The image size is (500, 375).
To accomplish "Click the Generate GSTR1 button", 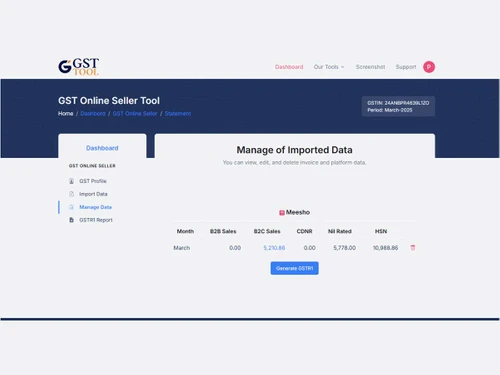I will [294, 268].
